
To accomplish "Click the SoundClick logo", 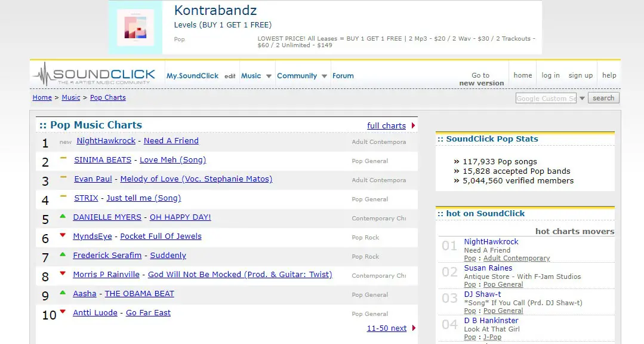I will [x=94, y=75].
